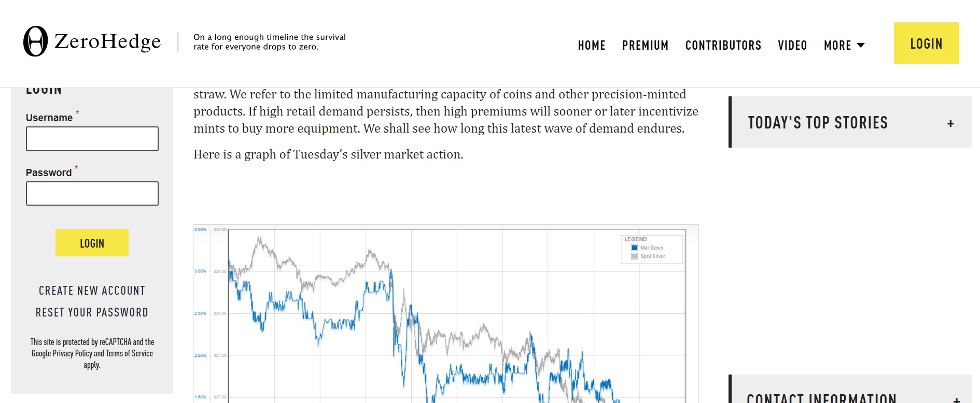Click the yellow Login button in header
The height and width of the screenshot is (403, 980).
click(926, 43)
